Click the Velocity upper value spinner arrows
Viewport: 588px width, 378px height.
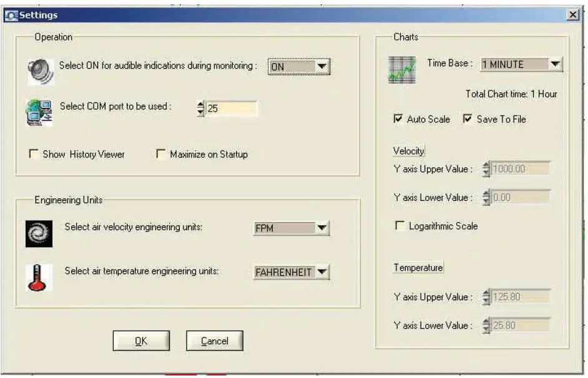486,168
